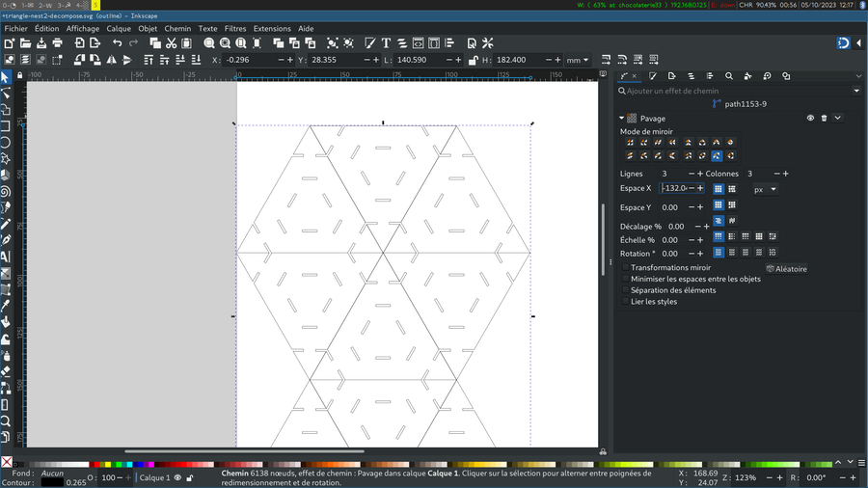Open the mm units dropdown

[578, 60]
